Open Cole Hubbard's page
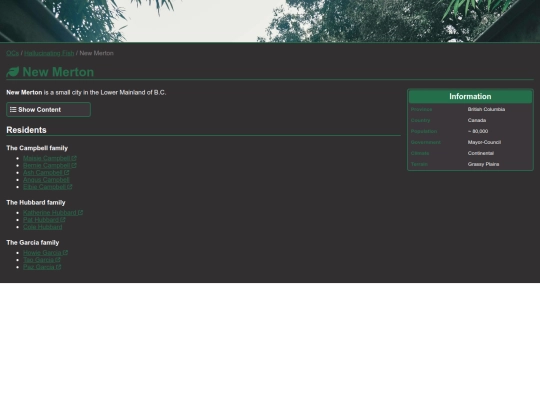The height and width of the screenshot is (405, 540). (43, 227)
